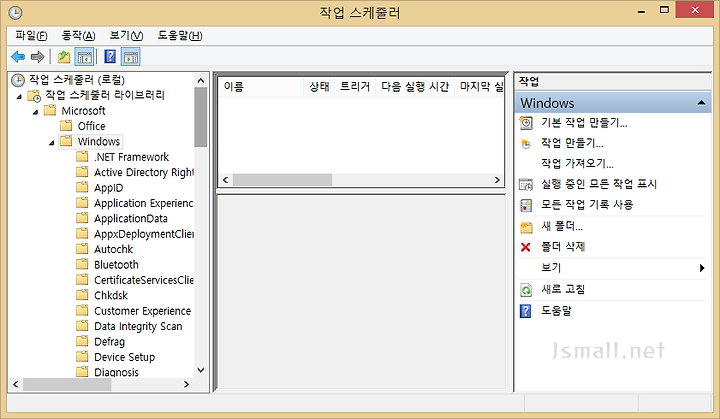Click the Chkdsk folder icon
Screen dimensions: 720x419
tap(82, 294)
